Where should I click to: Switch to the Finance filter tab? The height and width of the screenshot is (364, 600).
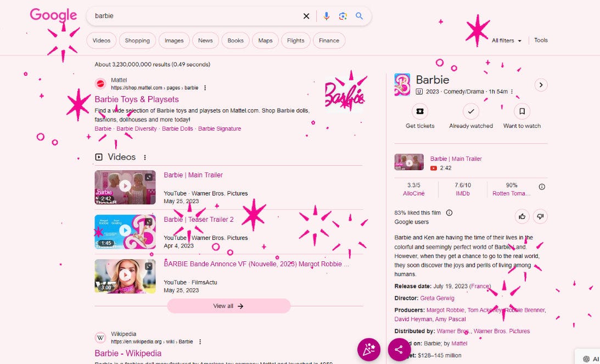[329, 41]
